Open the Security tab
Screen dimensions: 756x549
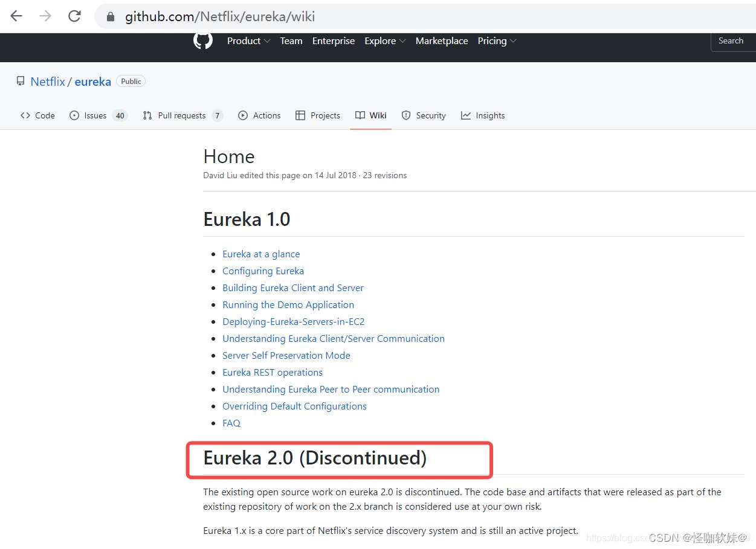click(424, 115)
